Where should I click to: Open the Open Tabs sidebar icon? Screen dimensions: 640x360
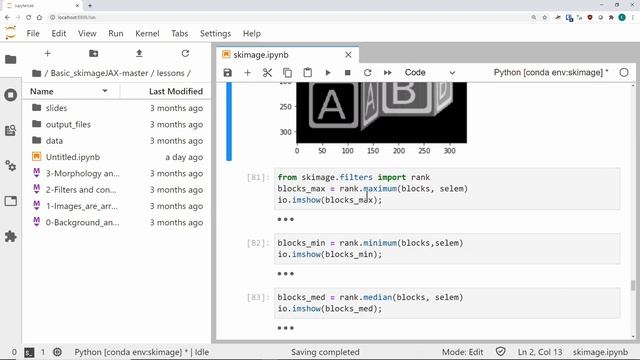[11, 201]
